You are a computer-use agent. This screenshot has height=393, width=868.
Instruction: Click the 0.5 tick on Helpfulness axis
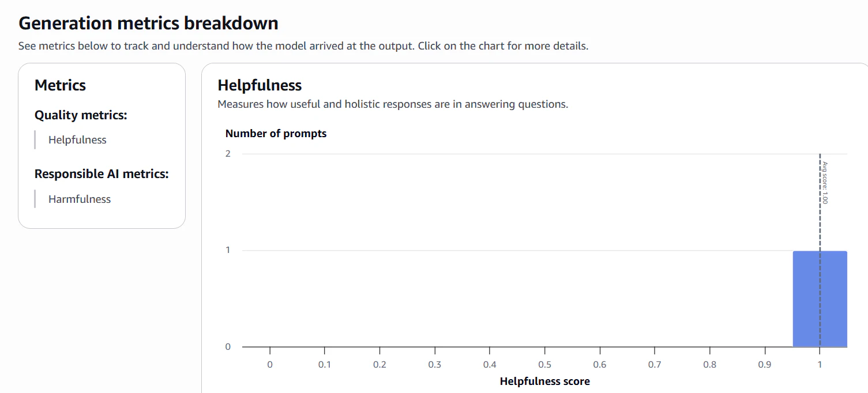(544, 365)
